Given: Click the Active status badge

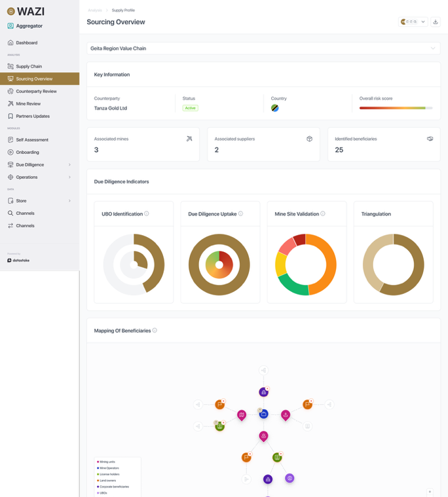Looking at the screenshot, I should pyautogui.click(x=190, y=108).
